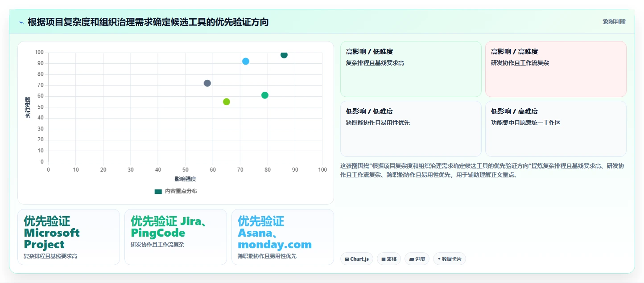Click the text 研发协作且工作流复杂 in the pink card
The image size is (644, 283).
520,63
